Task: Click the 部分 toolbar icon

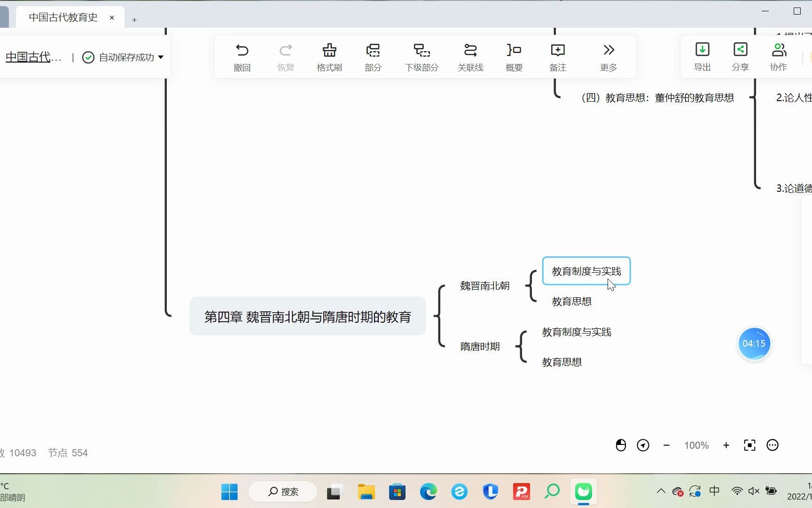Action: coord(373,50)
